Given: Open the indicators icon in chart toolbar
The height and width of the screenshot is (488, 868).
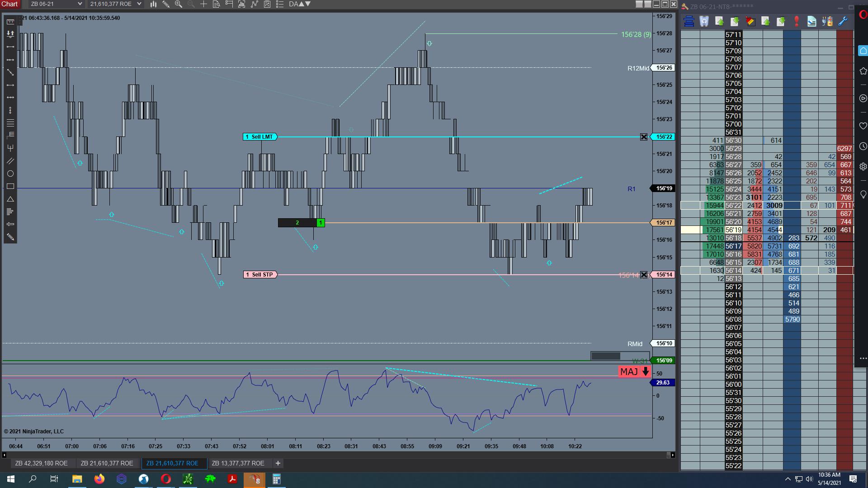Looking at the screenshot, I should (255, 4).
